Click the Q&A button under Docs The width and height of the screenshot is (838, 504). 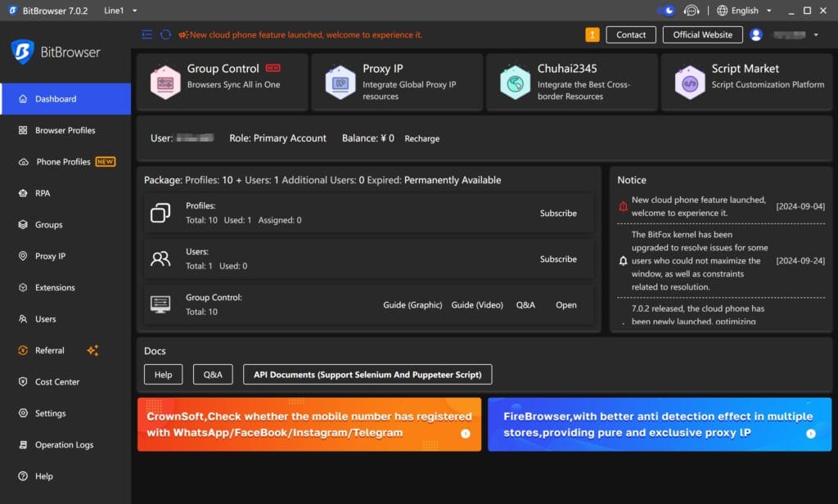point(213,375)
